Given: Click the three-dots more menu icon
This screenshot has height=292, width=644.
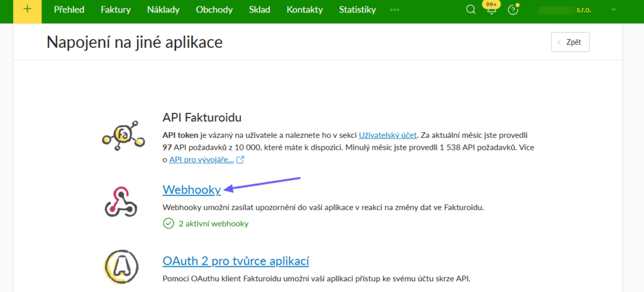Looking at the screenshot, I should [x=394, y=10].
